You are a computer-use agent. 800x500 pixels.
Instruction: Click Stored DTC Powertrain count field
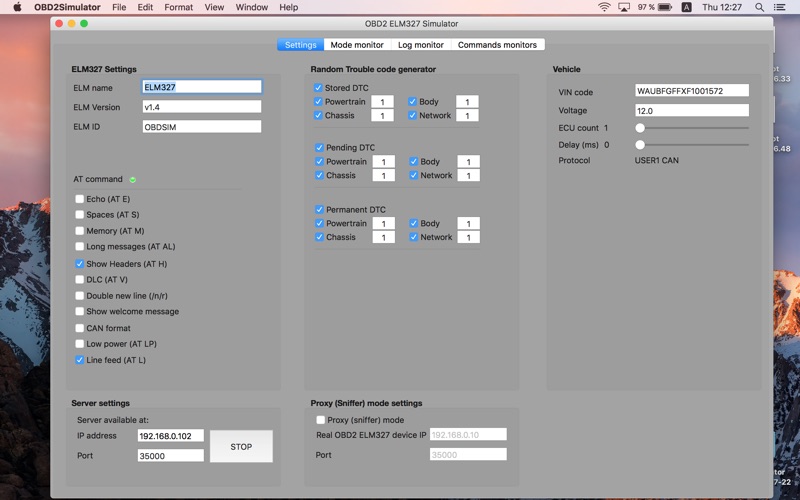click(382, 102)
